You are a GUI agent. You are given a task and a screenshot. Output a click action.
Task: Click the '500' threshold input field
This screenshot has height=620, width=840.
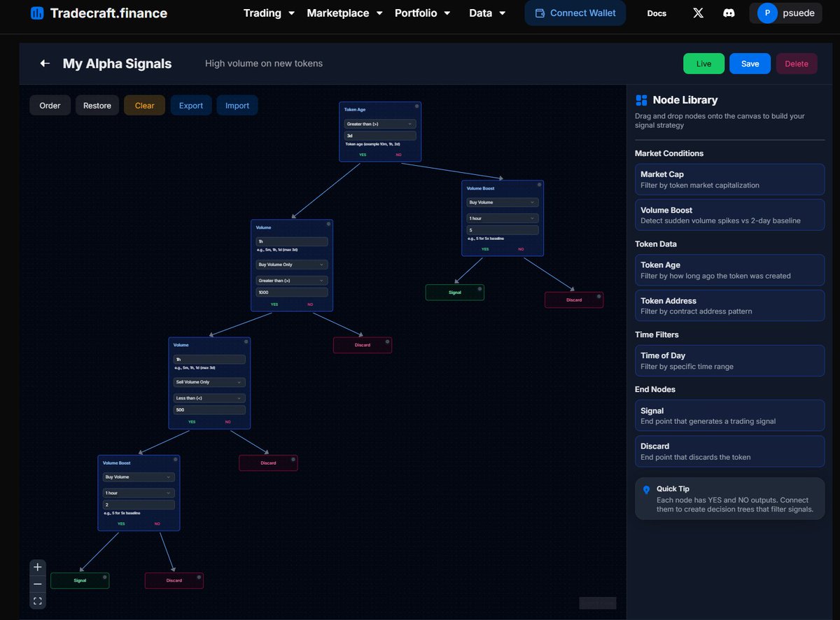tap(209, 410)
